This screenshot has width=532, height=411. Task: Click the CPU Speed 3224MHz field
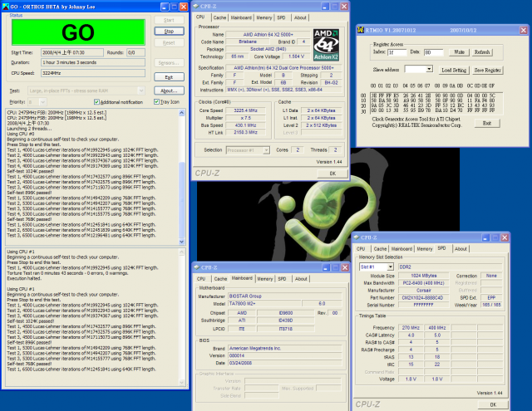[93, 73]
